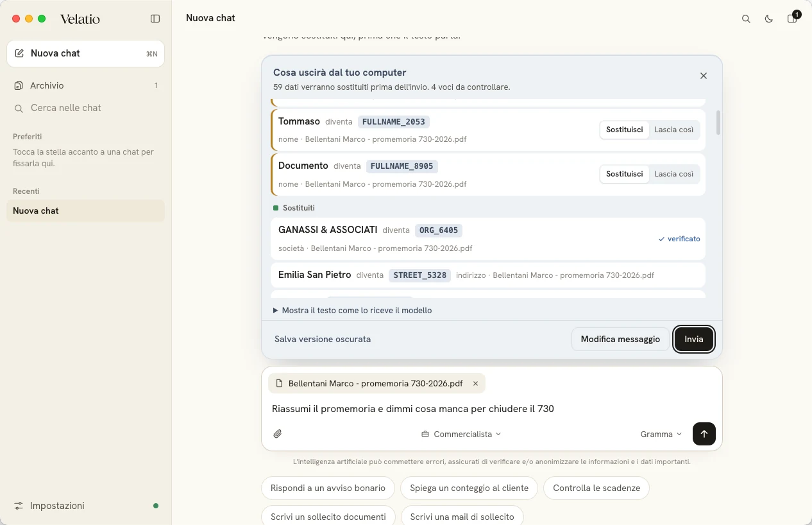Choose Sostituisci for Documento
The height and width of the screenshot is (525, 812).
[x=624, y=174]
